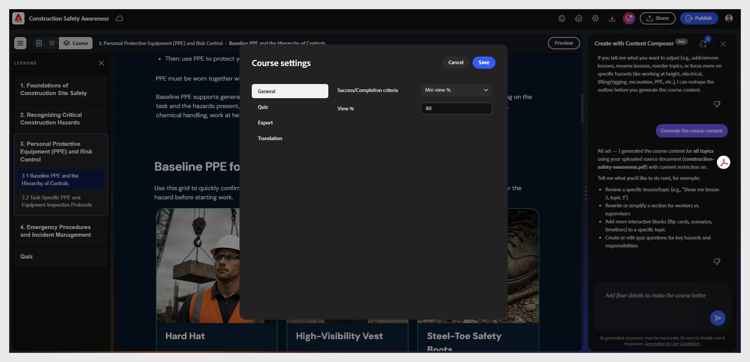This screenshot has width=750, height=362.
Task: Close the Lessons panel
Action: pyautogui.click(x=101, y=63)
